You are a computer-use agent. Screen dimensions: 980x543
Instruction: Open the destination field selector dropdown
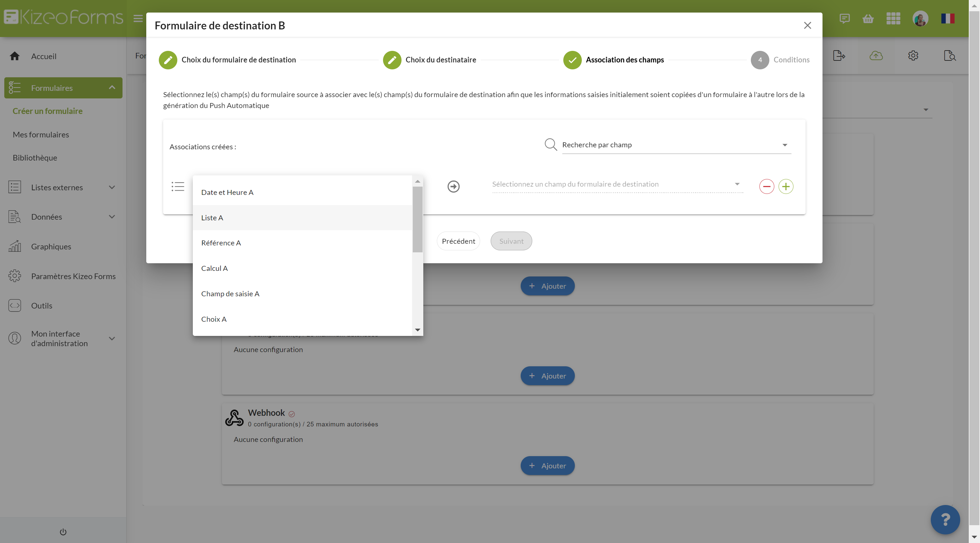617,184
